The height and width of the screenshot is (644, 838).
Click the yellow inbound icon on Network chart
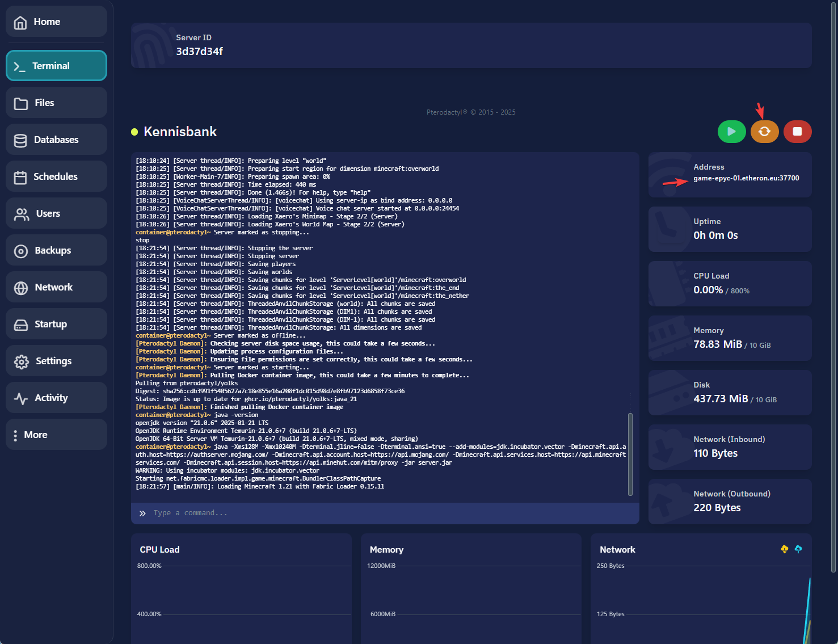click(784, 549)
